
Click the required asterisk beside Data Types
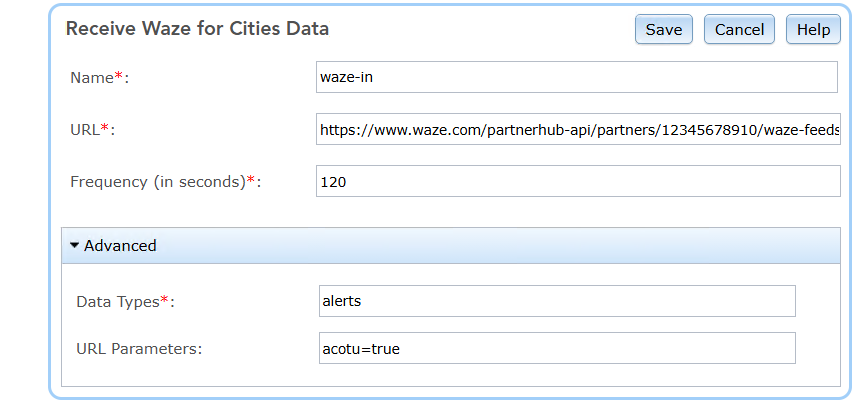tap(164, 299)
